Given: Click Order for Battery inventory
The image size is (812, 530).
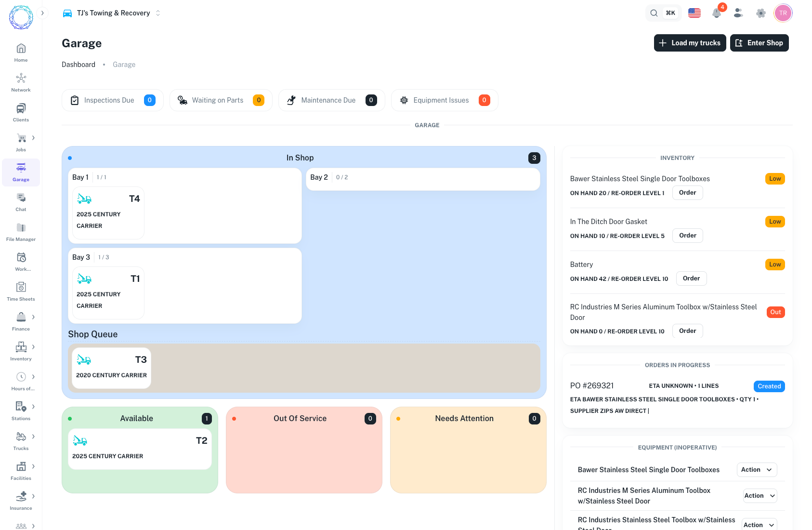Looking at the screenshot, I should coord(691,278).
